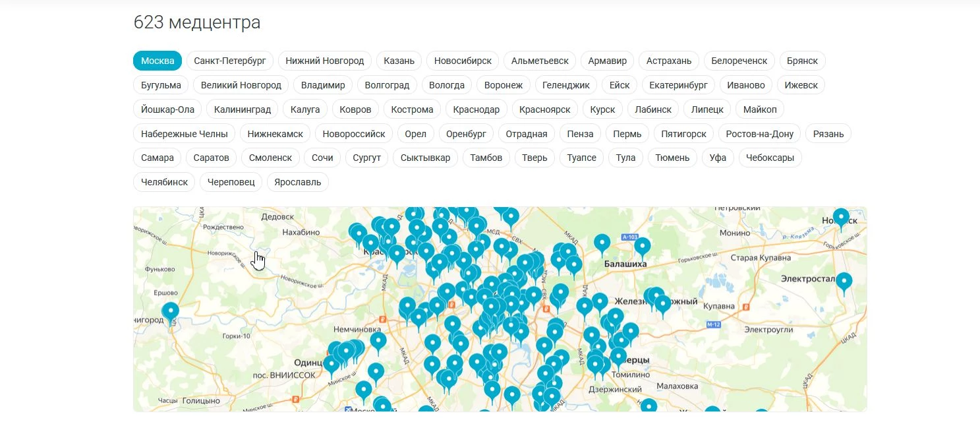Pick Красноярск city chip
This screenshot has width=980, height=424.
[545, 109]
